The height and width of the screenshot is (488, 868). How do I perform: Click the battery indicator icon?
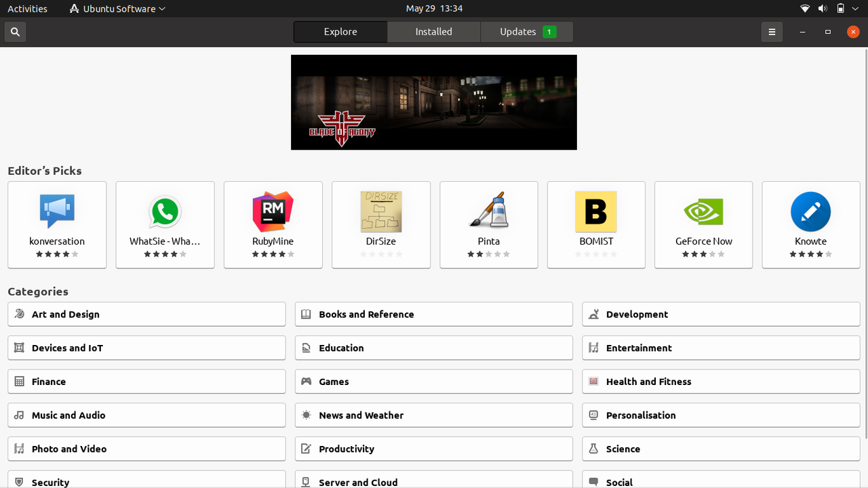click(x=840, y=9)
